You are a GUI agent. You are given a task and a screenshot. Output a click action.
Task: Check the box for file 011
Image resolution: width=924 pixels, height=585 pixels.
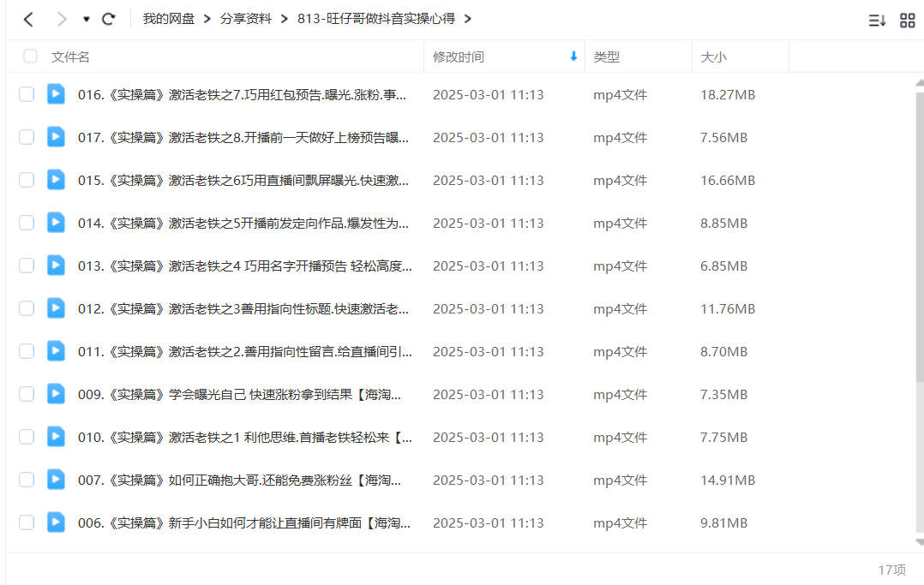(27, 351)
